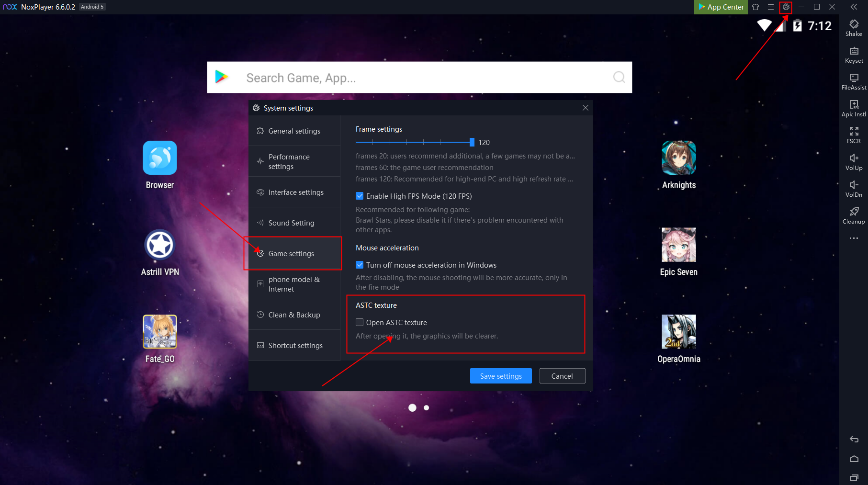Raise volume with the VolUp icon

pos(854,161)
